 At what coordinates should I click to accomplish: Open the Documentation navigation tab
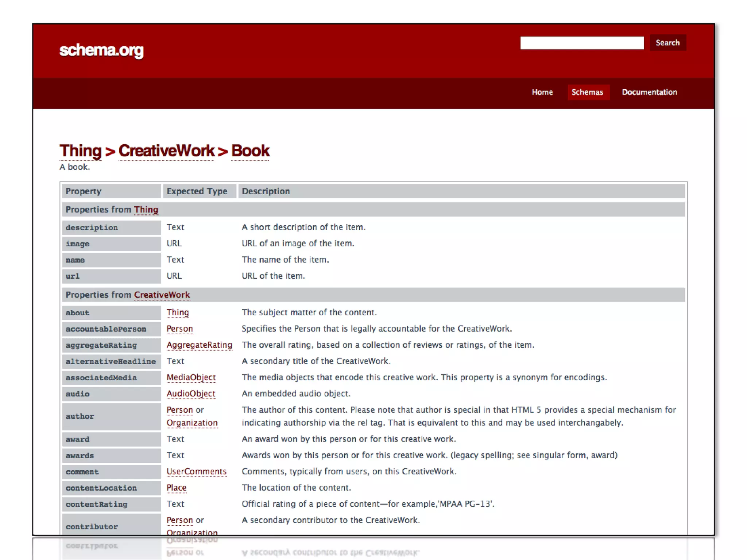(649, 92)
